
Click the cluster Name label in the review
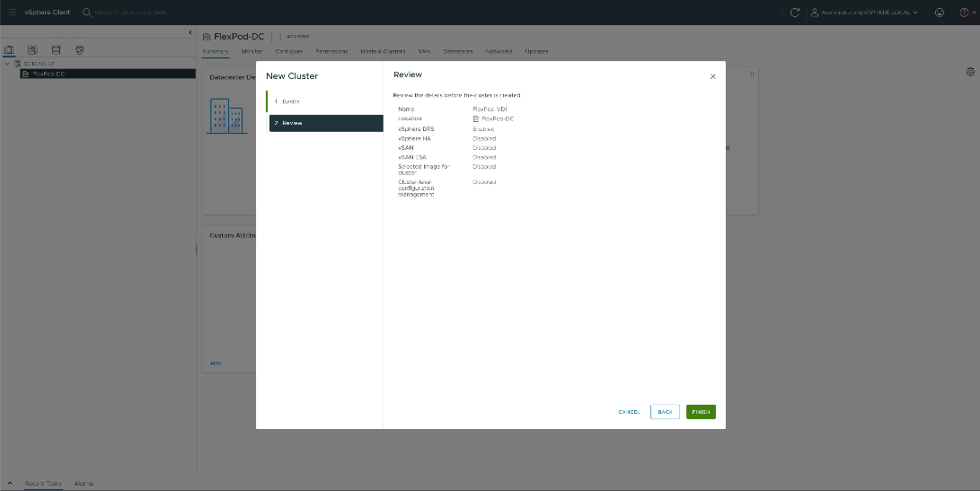(406, 110)
